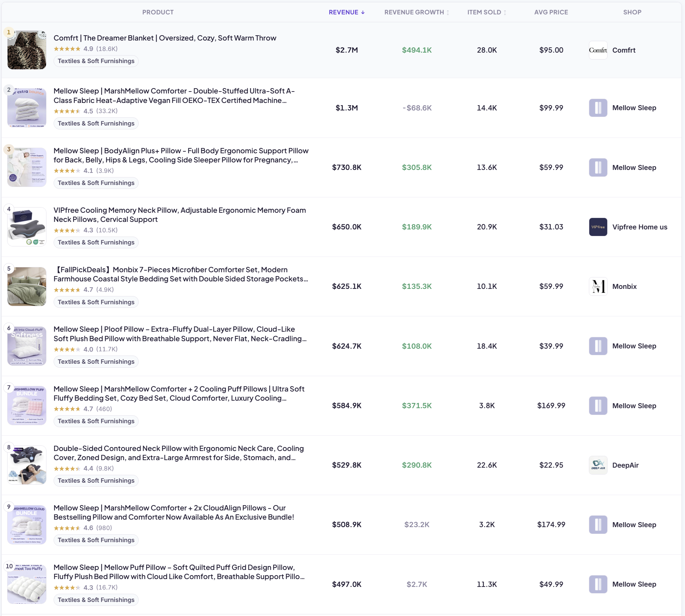Open the Ploof Pillow product thumbnail
Image resolution: width=685 pixels, height=616 pixels.
27,346
